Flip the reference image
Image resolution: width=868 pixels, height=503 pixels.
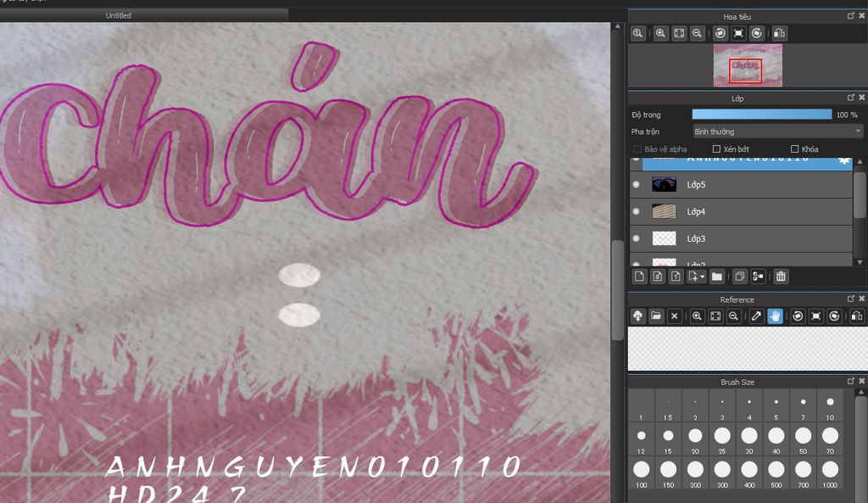point(857,316)
